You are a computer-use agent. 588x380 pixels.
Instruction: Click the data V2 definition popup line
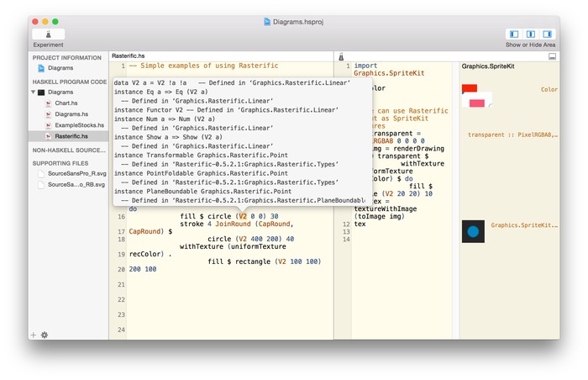pos(232,82)
